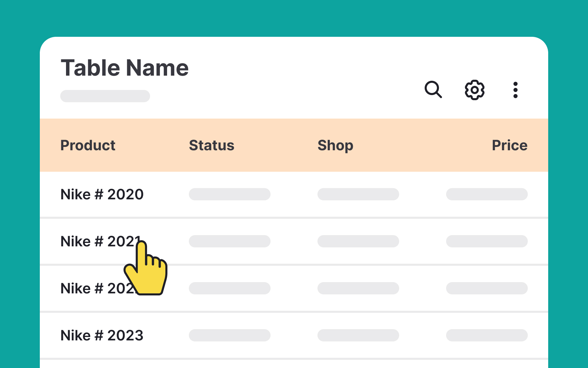The image size is (588, 368).
Task: Click the Table Name heading
Action: pos(124,67)
